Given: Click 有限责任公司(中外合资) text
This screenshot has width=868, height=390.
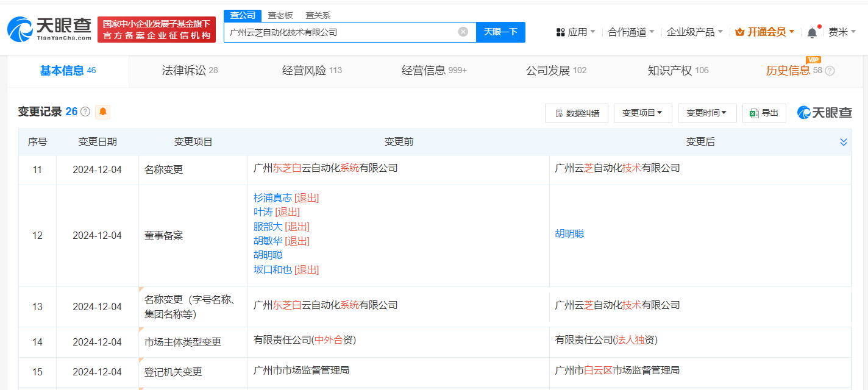Looking at the screenshot, I should [x=305, y=340].
